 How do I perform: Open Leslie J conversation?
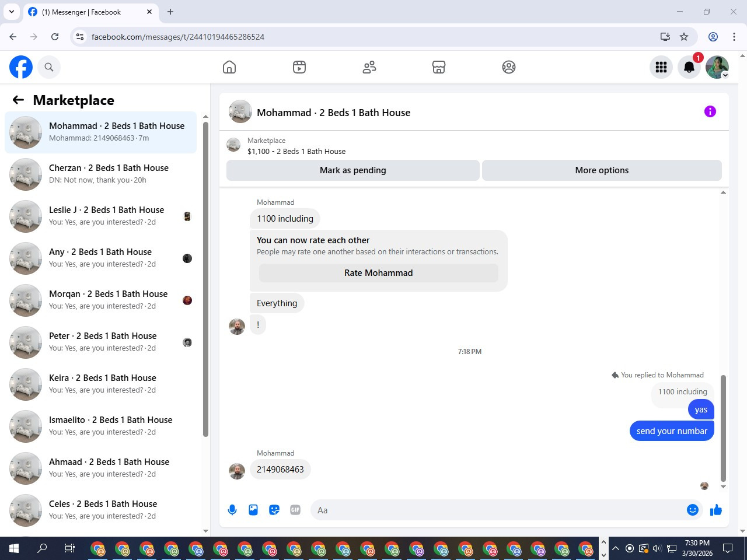(101, 216)
